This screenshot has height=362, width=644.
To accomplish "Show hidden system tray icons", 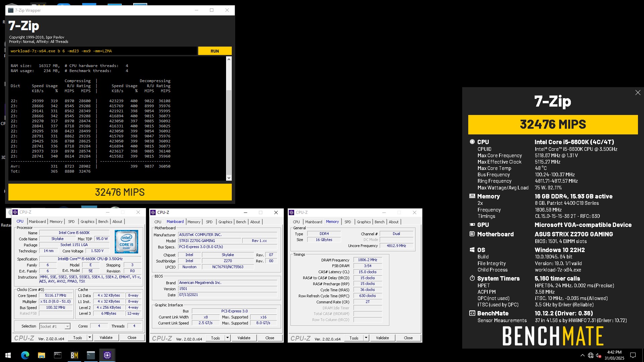I will point(582,355).
